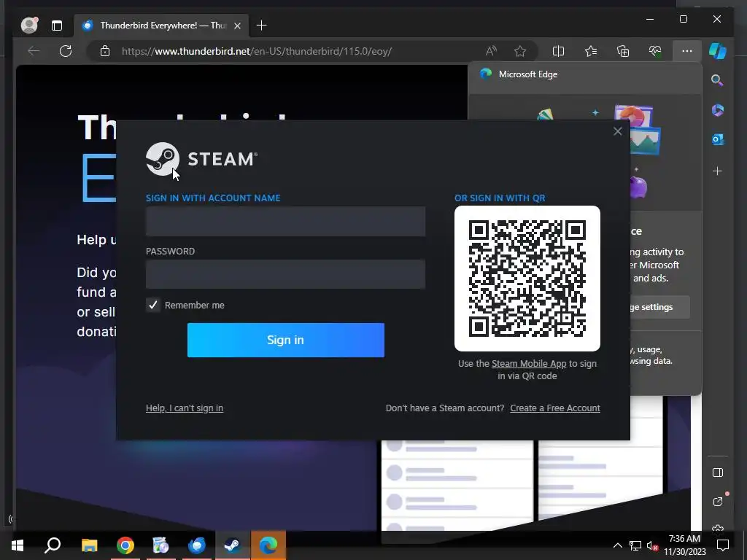Open link in new window sidebar icon
The image size is (747, 560).
point(718,502)
